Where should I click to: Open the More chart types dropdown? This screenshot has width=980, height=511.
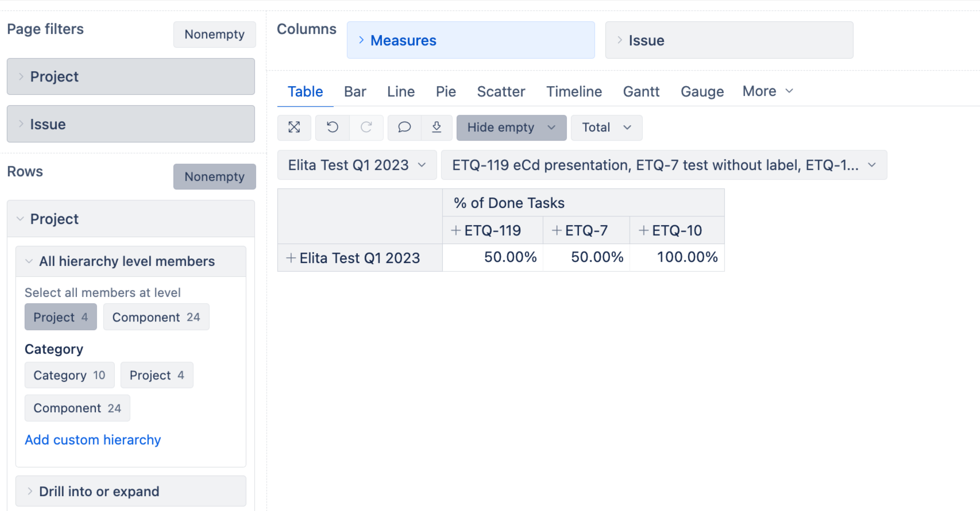767,91
